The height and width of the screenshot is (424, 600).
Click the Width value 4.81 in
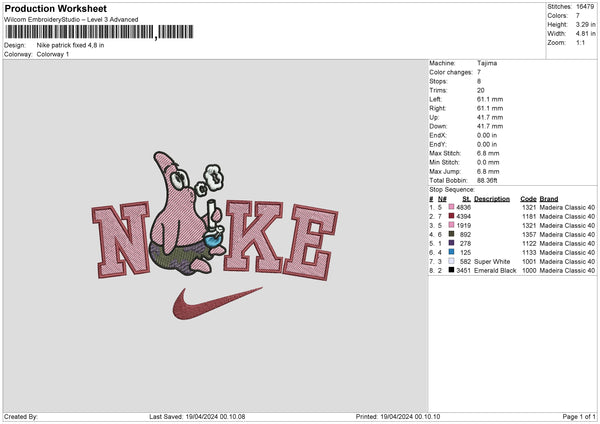click(x=585, y=34)
